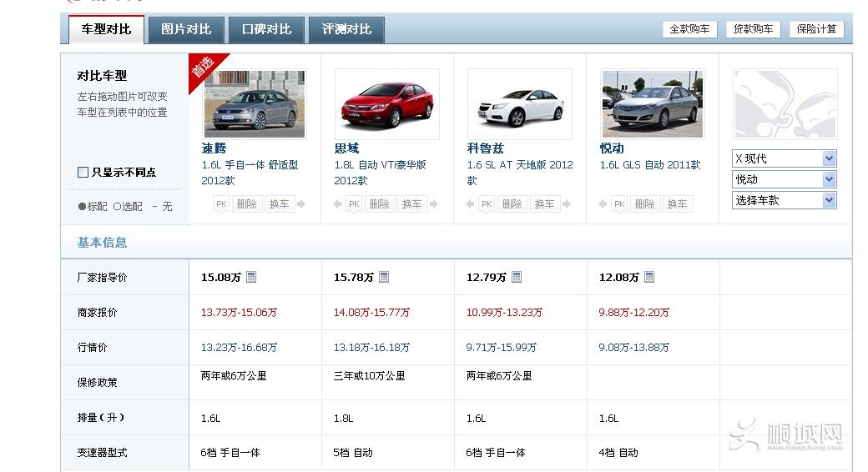Open the X 现代 brand dropdown
This screenshot has width=868, height=472.
click(785, 158)
